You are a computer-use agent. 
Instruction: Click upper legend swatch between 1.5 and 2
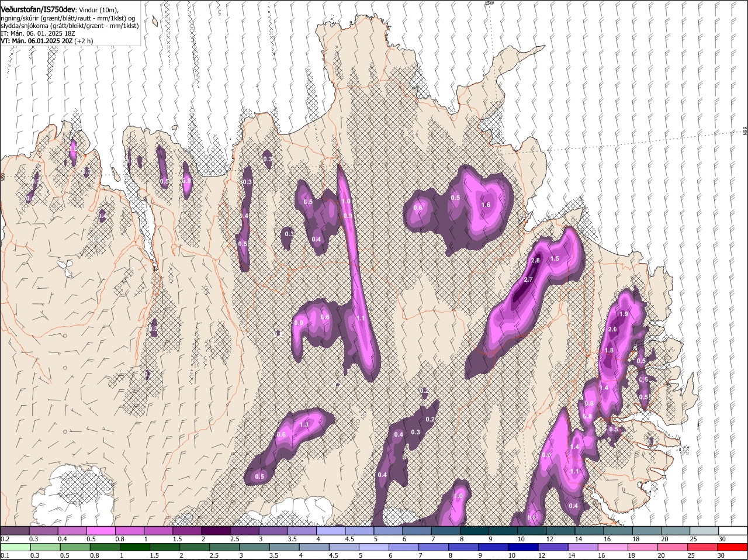click(x=187, y=530)
